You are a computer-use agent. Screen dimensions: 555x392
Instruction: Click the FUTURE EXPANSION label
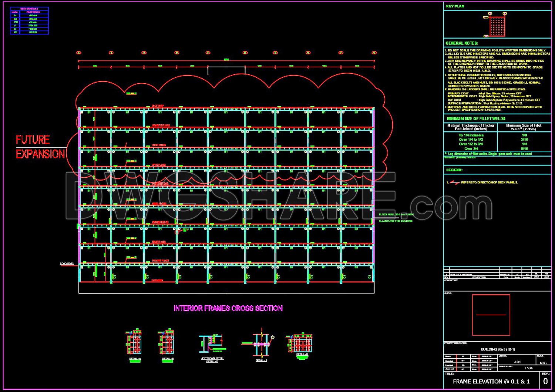(40, 147)
